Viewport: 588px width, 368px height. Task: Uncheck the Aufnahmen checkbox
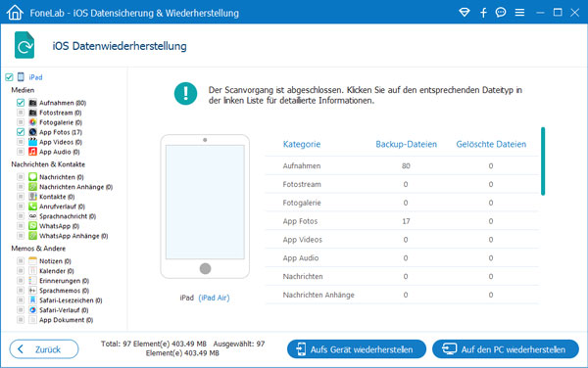coord(21,103)
